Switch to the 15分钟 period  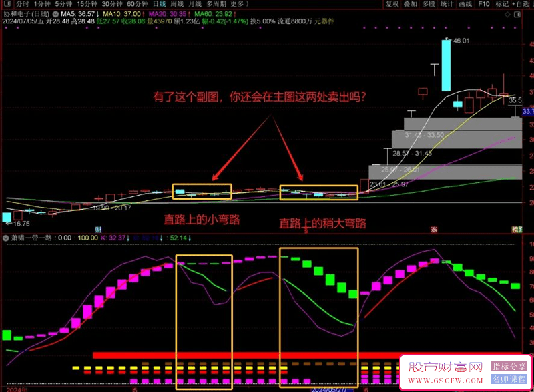[x=87, y=4]
